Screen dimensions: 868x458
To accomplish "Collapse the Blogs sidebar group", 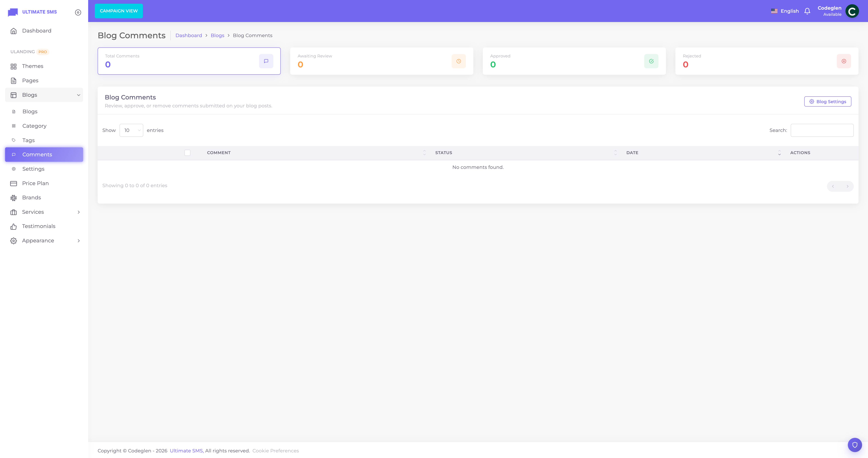I will tap(44, 95).
